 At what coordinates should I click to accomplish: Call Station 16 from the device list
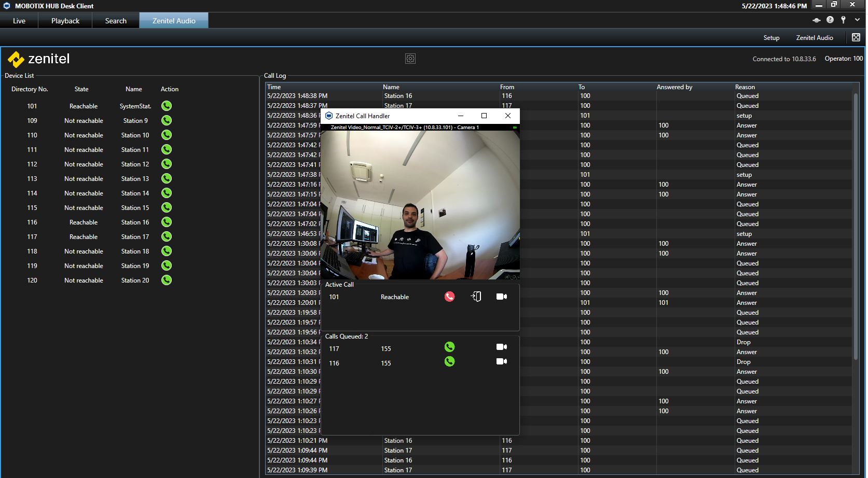tap(166, 222)
